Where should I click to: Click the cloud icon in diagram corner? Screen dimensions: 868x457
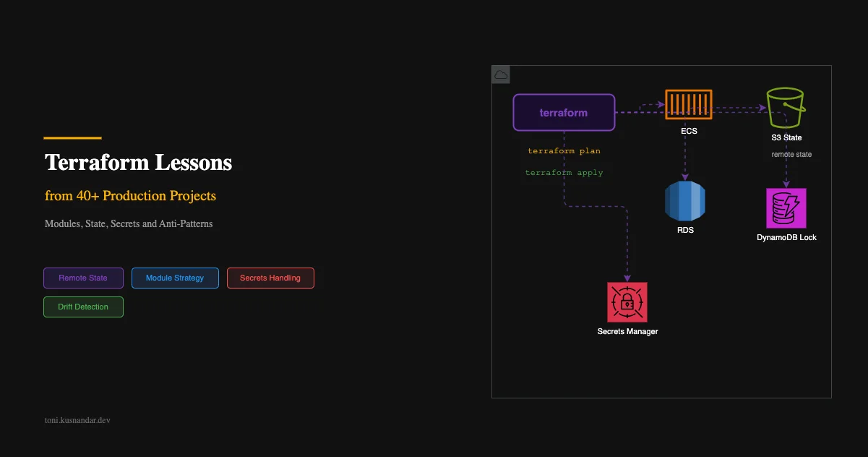[x=501, y=74]
